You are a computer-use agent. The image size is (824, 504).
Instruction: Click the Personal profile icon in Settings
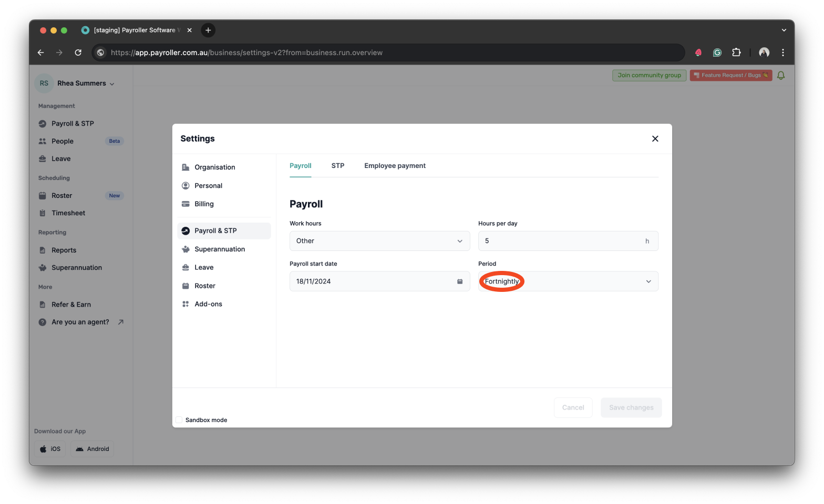coord(186,186)
